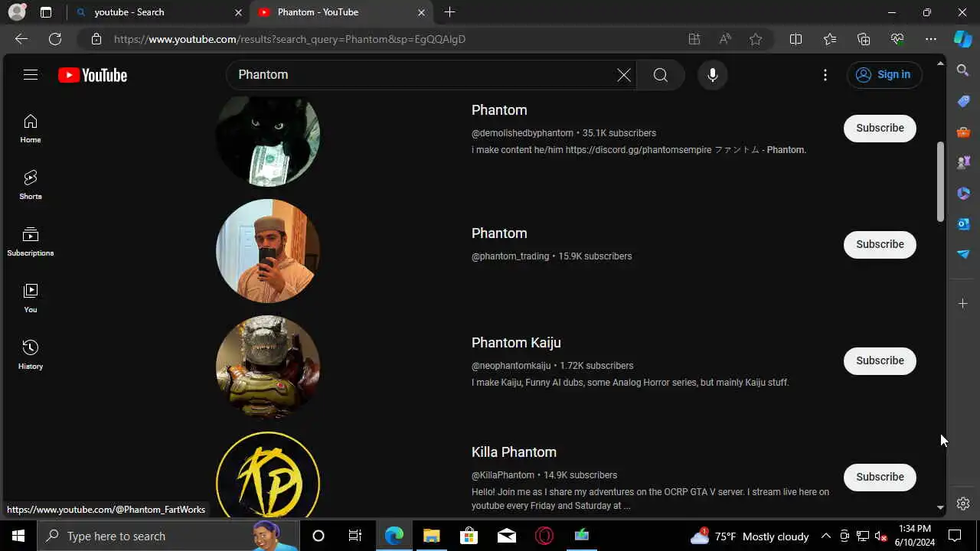
Task: Click the browser address bar URL
Action: [x=289, y=39]
